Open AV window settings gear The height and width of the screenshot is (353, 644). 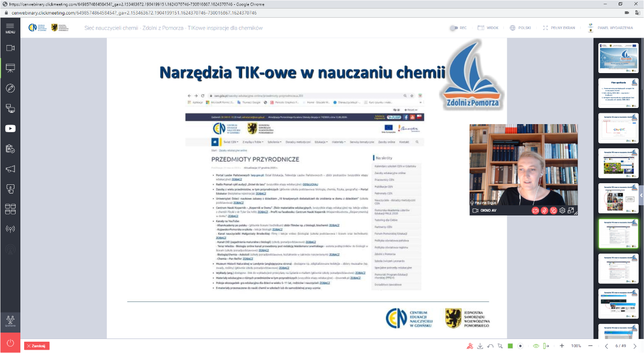[562, 211]
